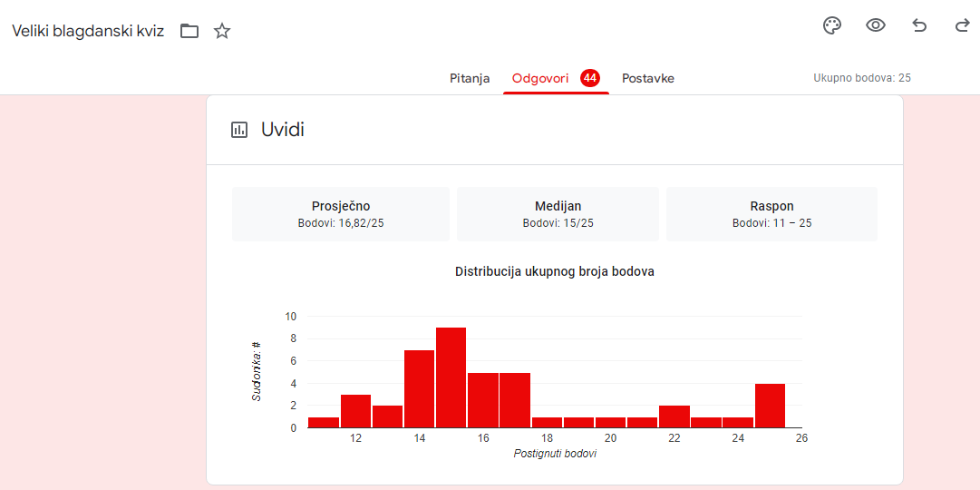Open the theme customization palette
Viewport: 980px width, 490px height.
tap(832, 25)
